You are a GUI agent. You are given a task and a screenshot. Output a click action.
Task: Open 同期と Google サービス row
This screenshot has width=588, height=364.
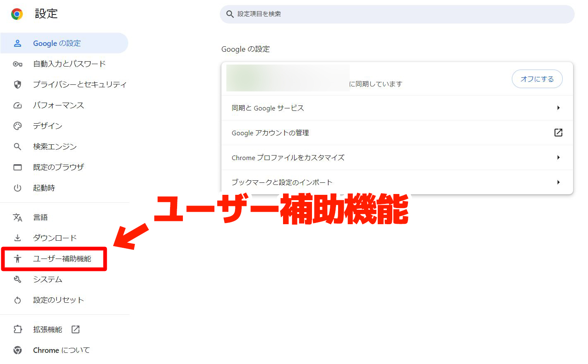click(397, 108)
